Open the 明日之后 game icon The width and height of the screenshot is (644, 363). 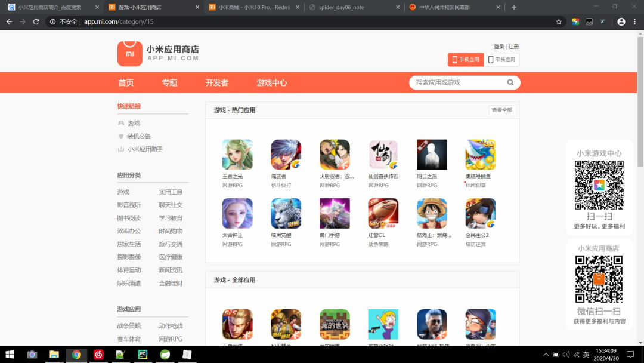pyautogui.click(x=432, y=155)
